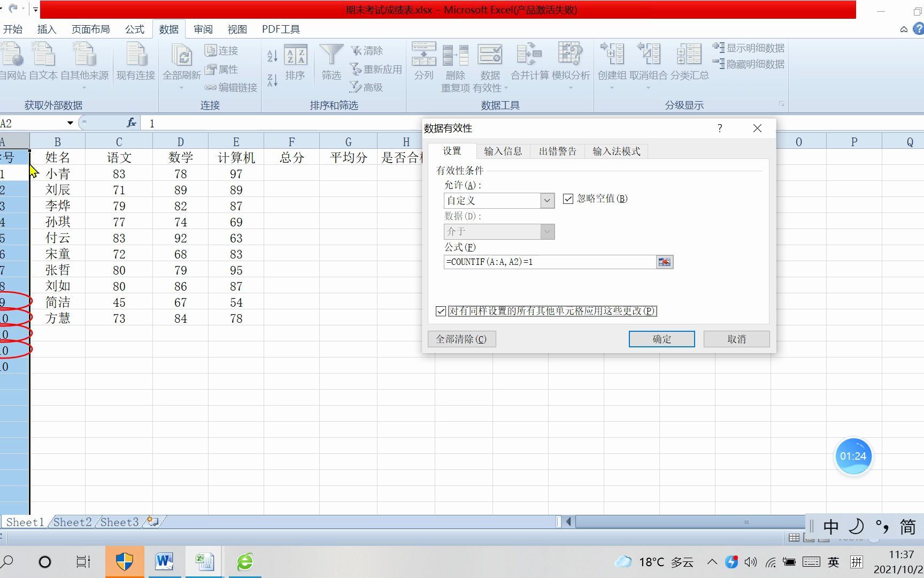Click the range collapse icon beside the formula box
The height and width of the screenshot is (578, 924).
(x=664, y=262)
